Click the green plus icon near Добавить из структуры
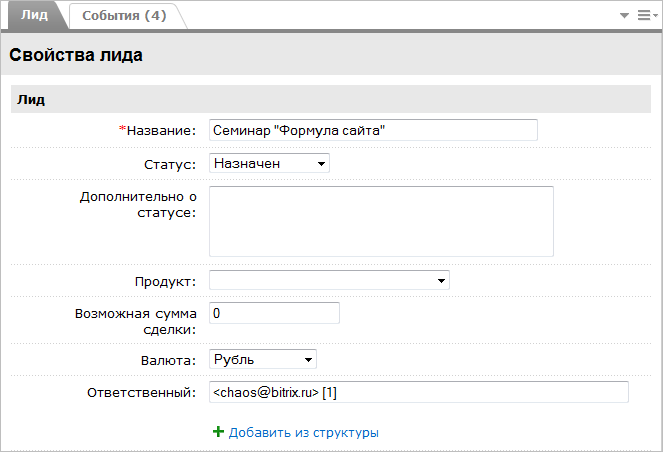 [218, 433]
